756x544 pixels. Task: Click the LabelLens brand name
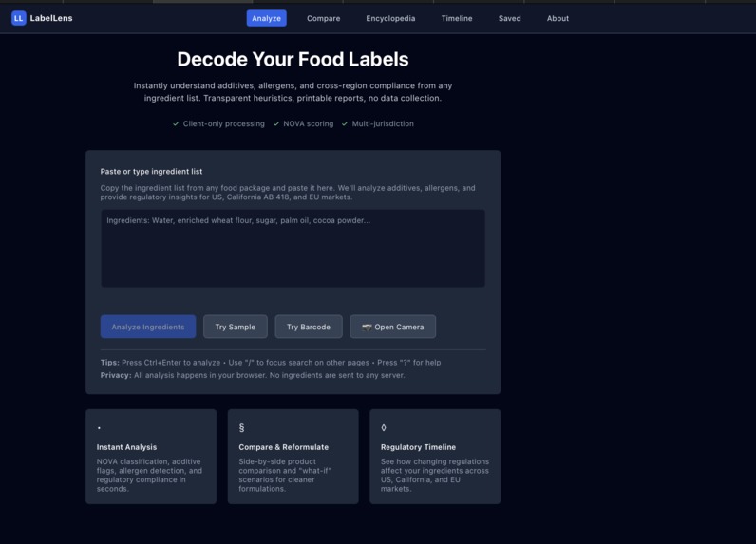click(x=51, y=18)
